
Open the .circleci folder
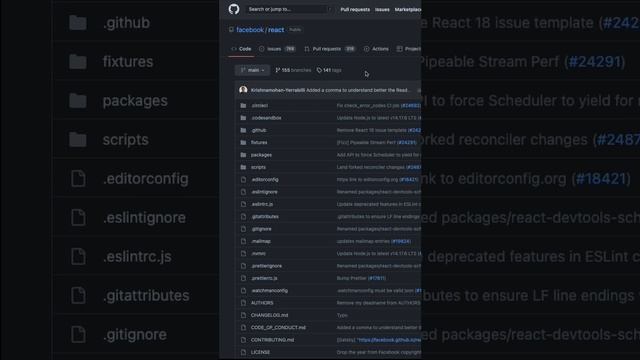(260, 106)
